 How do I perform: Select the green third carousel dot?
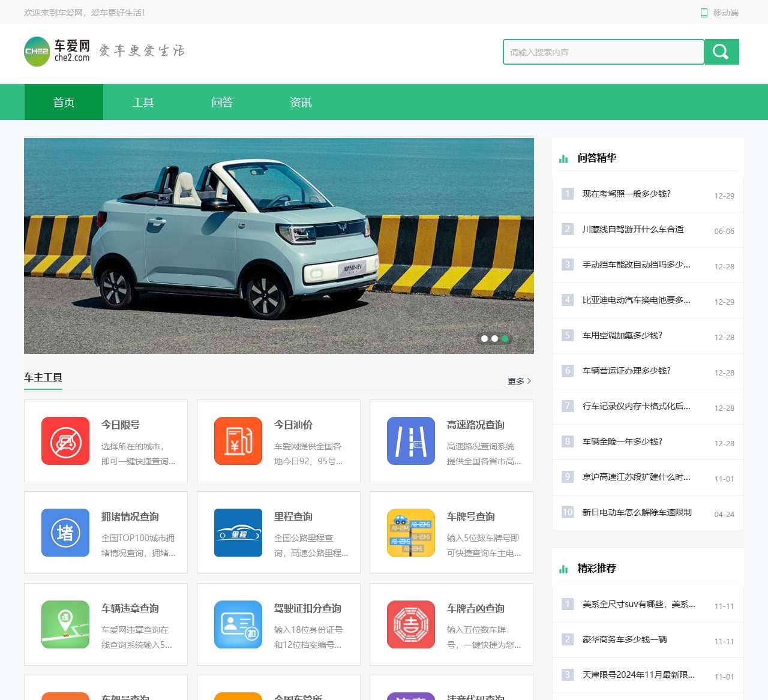[x=505, y=339]
